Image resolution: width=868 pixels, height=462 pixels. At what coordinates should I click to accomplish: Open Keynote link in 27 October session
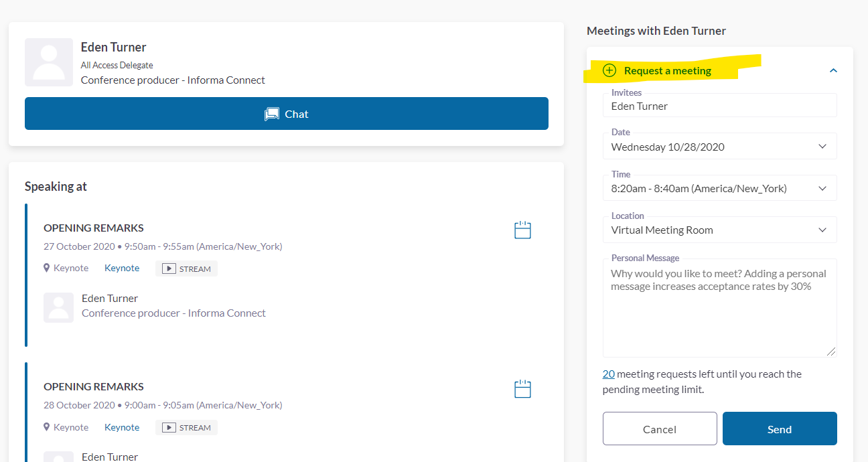point(122,268)
